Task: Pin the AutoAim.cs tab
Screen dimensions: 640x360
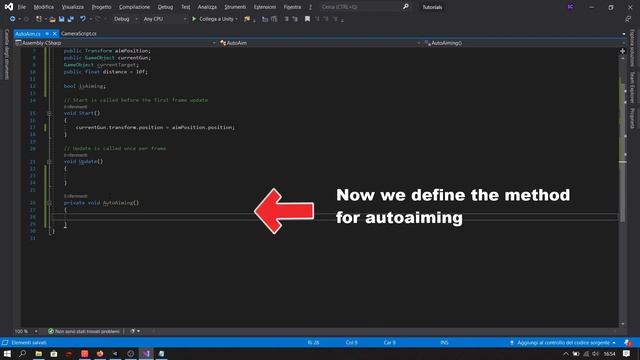Action: point(47,33)
